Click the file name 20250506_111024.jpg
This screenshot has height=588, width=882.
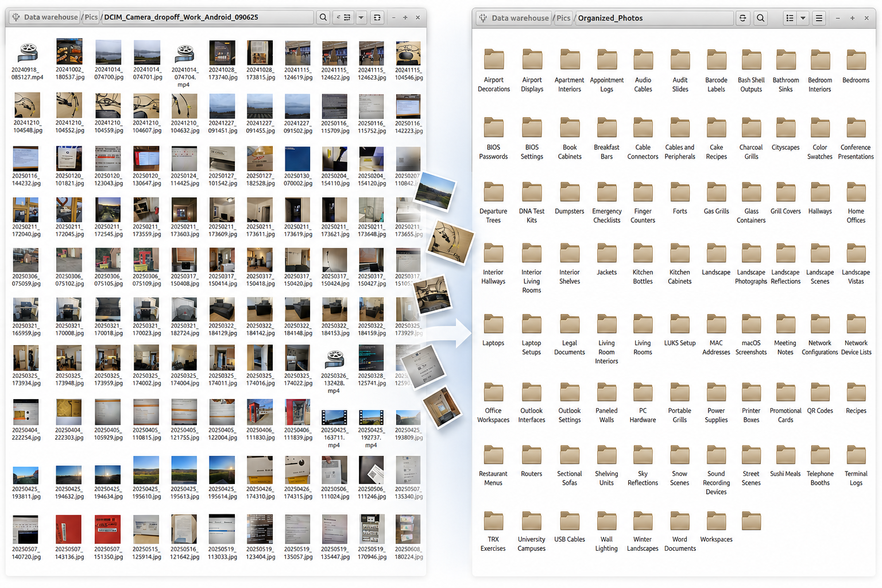334,493
